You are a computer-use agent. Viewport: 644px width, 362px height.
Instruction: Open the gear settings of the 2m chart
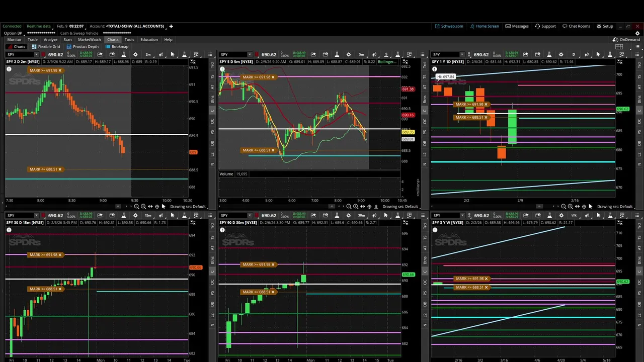pos(135,54)
